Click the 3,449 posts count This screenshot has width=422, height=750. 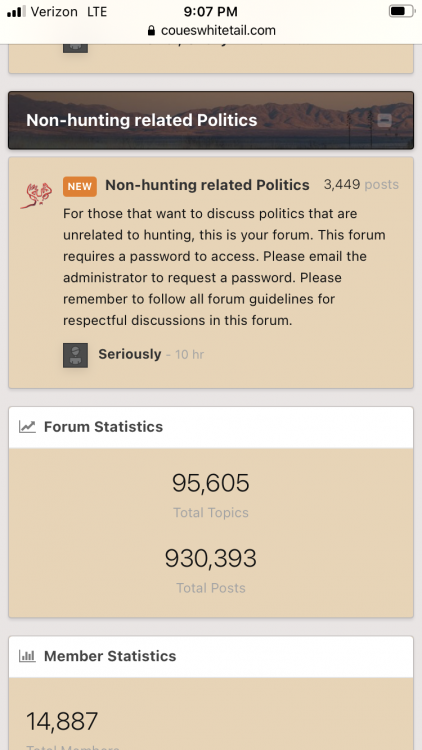coord(361,185)
